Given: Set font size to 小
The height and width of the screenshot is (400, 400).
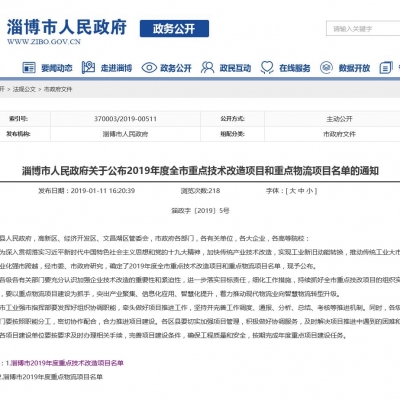Looking at the screenshot, I should click(310, 191).
